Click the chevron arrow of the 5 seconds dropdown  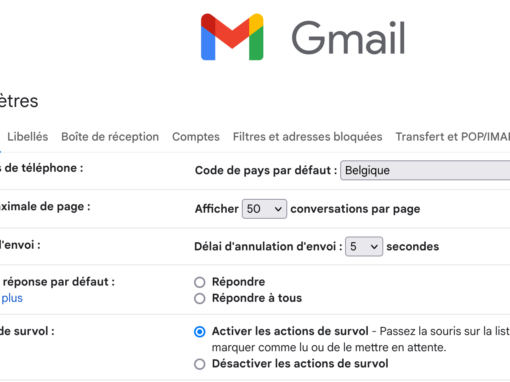click(x=374, y=247)
